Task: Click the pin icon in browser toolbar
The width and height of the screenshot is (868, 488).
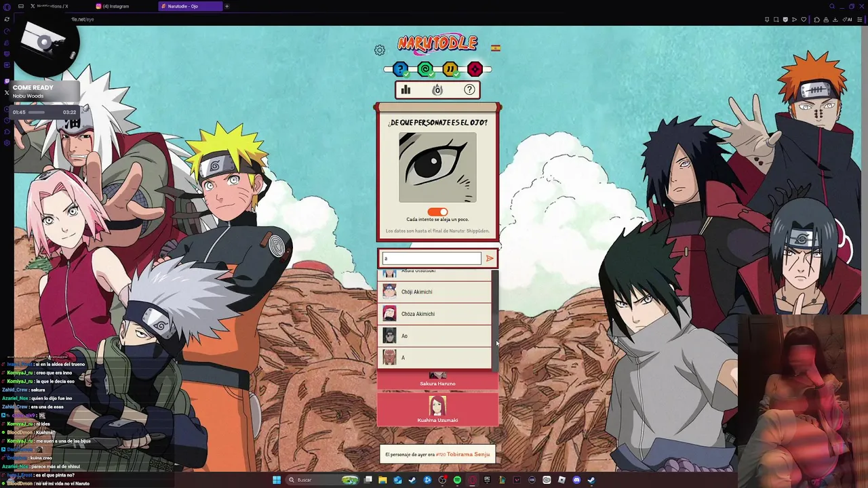Action: click(767, 20)
